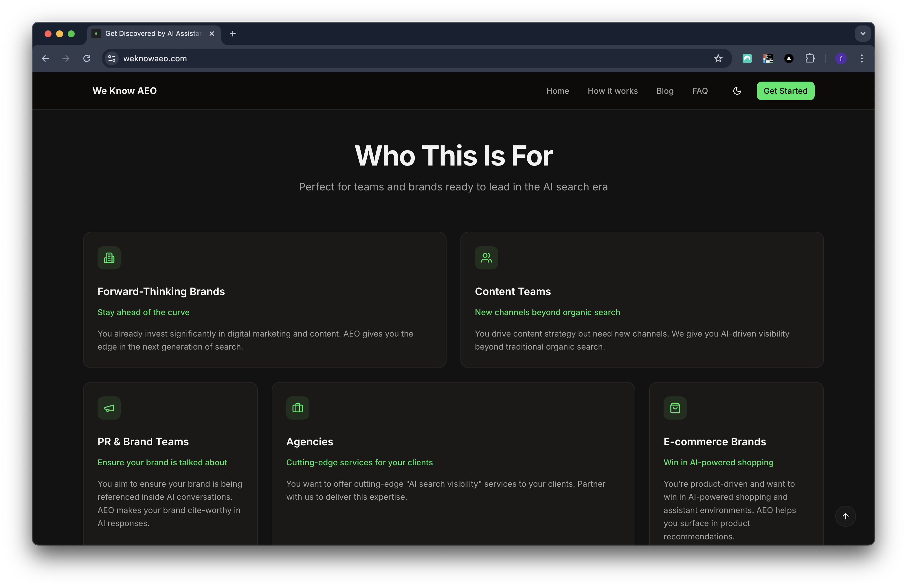
Task: Open the FAQ nav link
Action: click(700, 91)
